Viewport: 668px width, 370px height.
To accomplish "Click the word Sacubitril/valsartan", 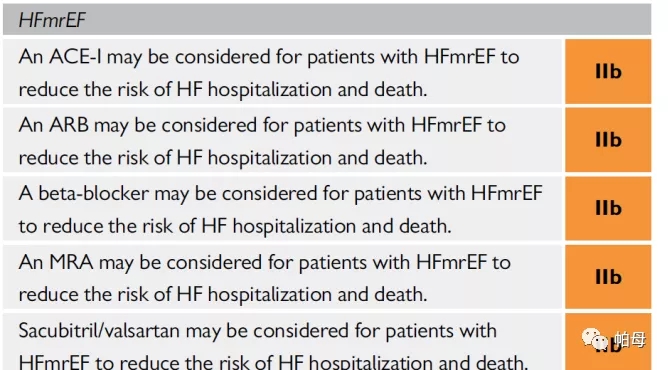I will [x=99, y=331].
